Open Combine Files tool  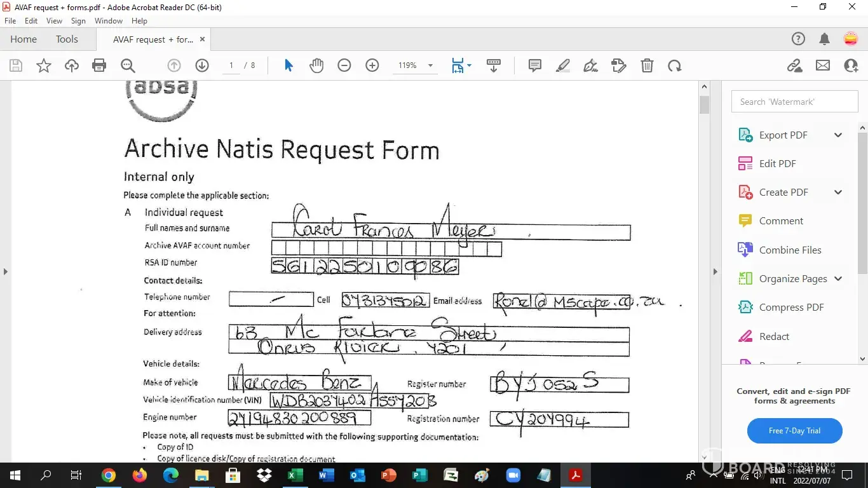click(x=790, y=250)
